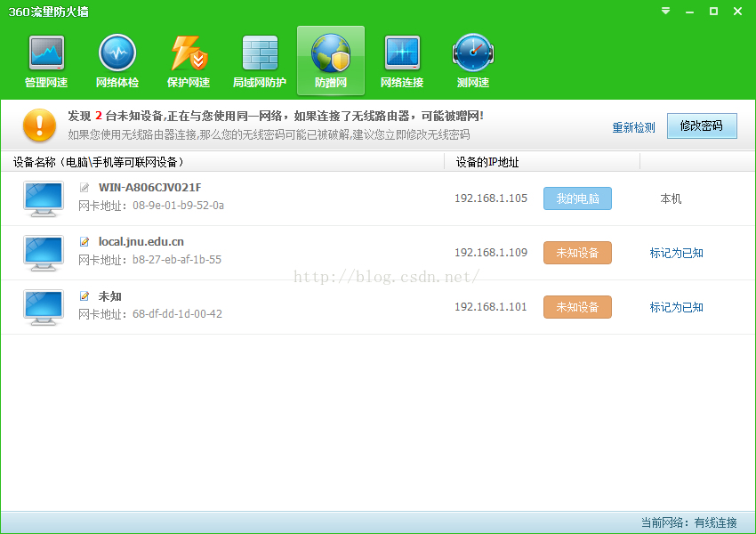Click MAC address 08-9e-01-b9-52-0a
The width and height of the screenshot is (756, 534).
pyautogui.click(x=179, y=206)
